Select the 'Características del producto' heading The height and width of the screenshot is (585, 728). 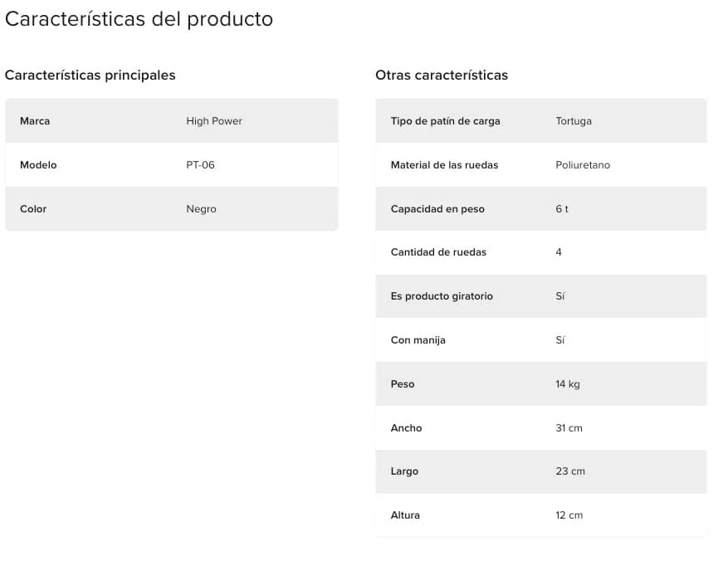(x=139, y=20)
